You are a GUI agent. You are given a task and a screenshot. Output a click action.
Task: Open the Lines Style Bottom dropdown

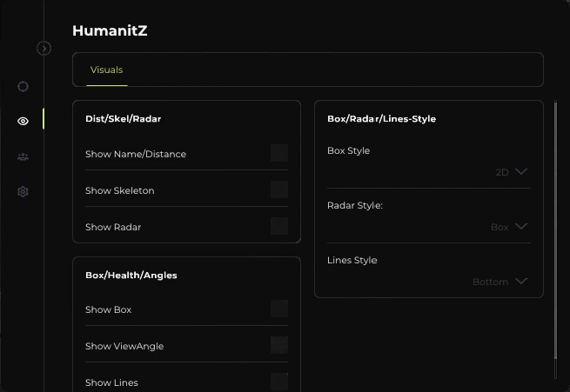[500, 282]
